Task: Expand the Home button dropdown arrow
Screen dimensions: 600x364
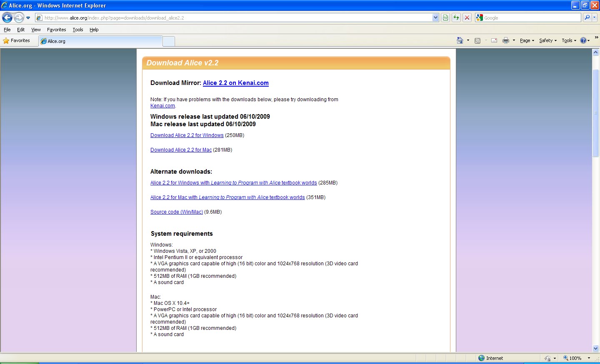Action: (468, 40)
